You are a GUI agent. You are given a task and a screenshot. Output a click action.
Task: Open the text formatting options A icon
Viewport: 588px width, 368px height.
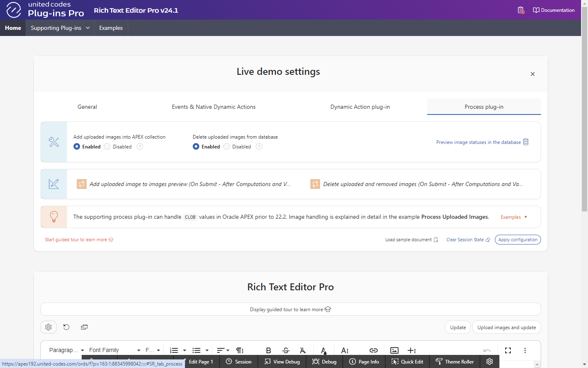coord(345,350)
